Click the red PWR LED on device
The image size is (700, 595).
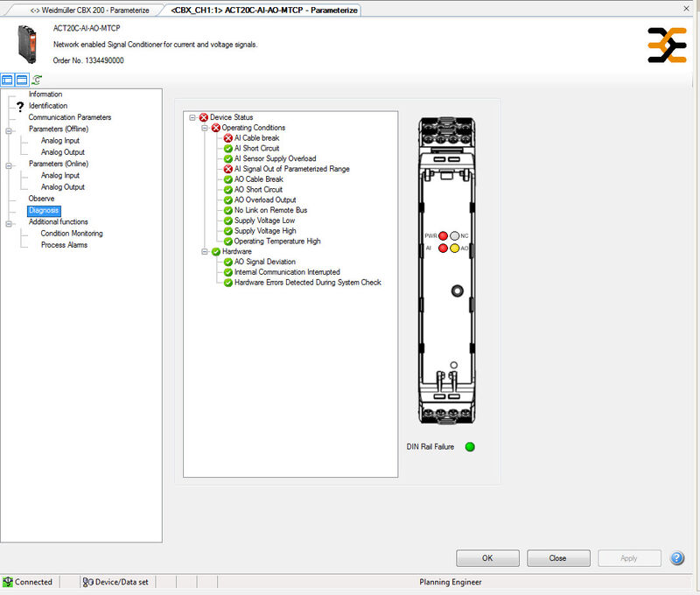443,235
